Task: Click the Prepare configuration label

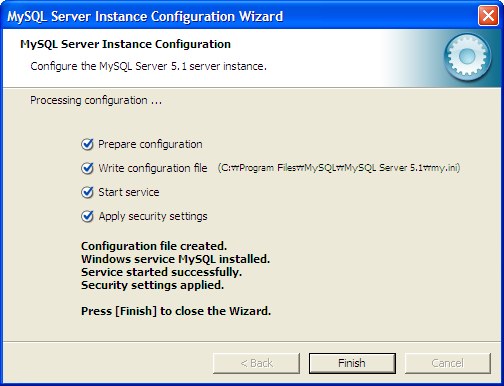Action: (150, 144)
